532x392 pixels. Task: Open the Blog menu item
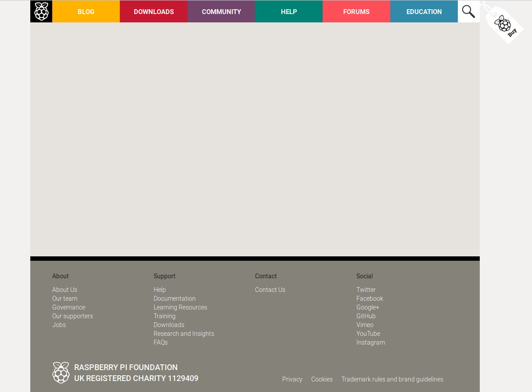[86, 12]
